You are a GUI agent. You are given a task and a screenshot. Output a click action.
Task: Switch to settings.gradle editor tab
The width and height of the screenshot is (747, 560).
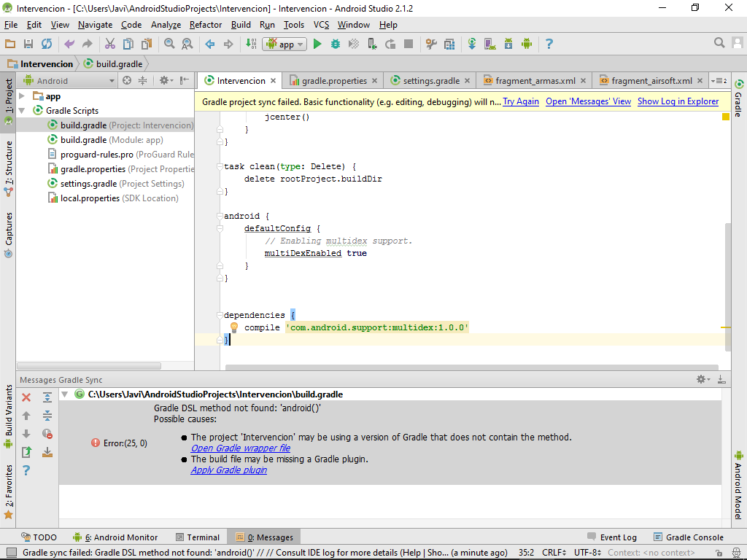[430, 80]
